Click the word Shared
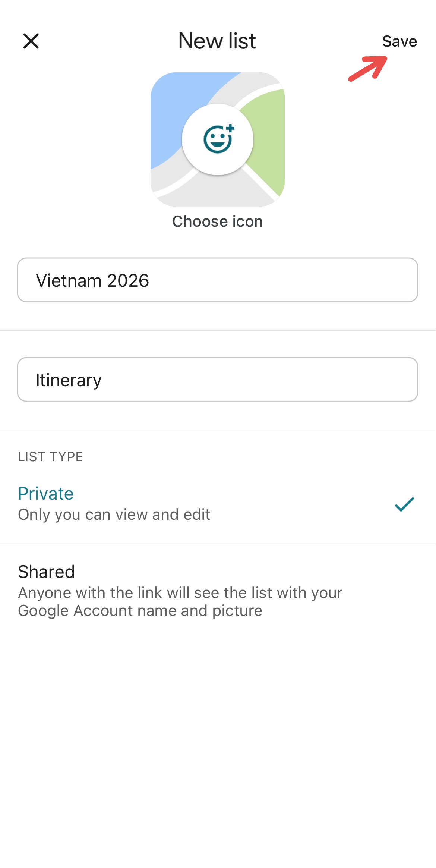 pyautogui.click(x=47, y=572)
